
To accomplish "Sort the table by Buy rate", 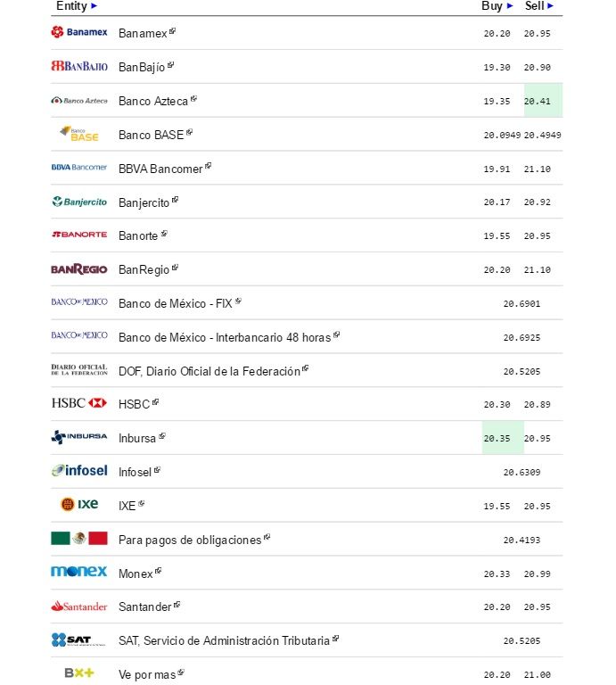I will pyautogui.click(x=497, y=6).
